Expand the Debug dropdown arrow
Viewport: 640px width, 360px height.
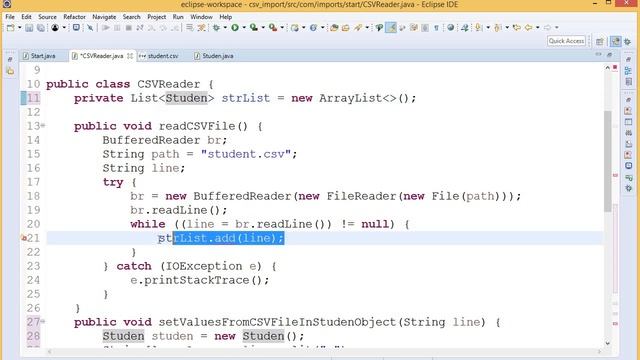coord(225,28)
